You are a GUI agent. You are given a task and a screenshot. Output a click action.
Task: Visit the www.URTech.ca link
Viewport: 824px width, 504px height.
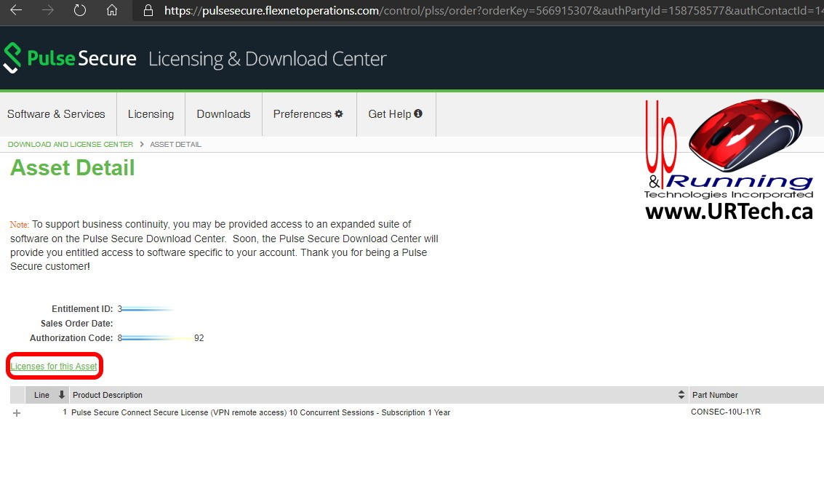point(729,211)
